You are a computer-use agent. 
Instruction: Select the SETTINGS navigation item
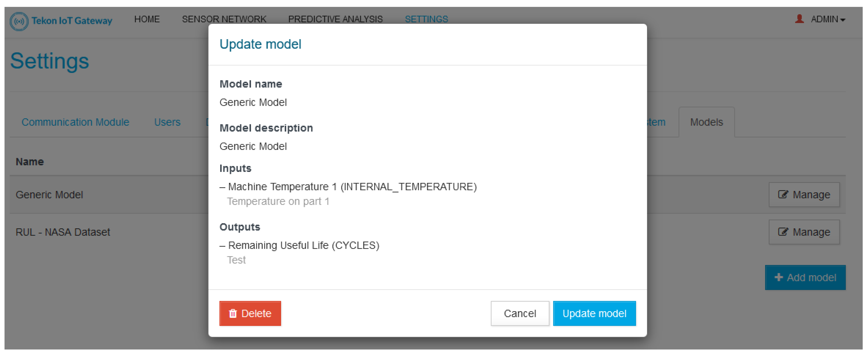[x=426, y=19]
